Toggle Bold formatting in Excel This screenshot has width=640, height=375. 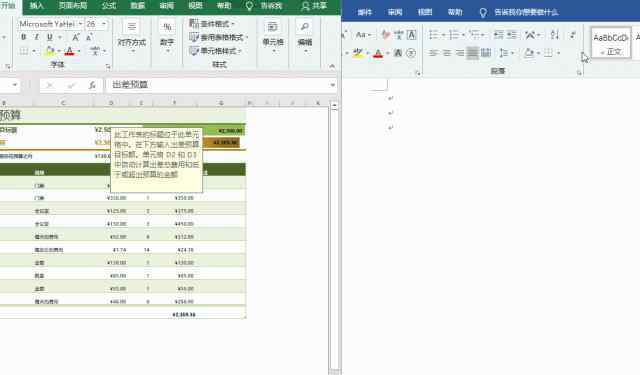tap(23, 37)
